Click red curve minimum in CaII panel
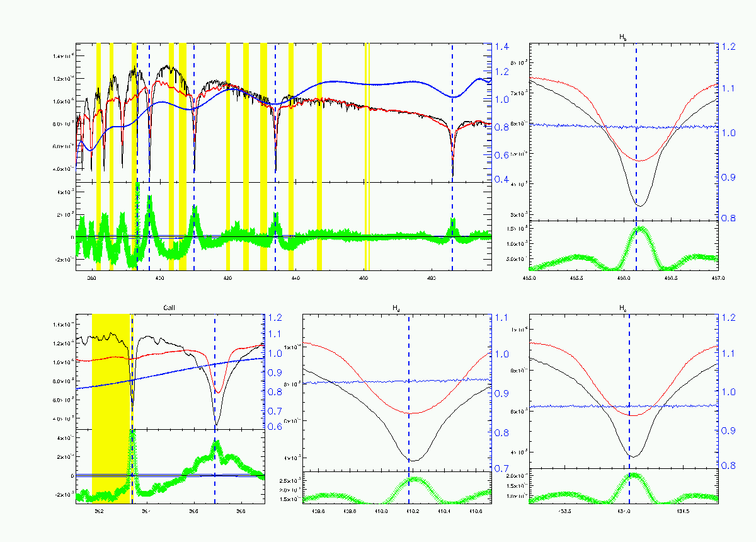Viewport: 756px width, 542px height. 218,392
